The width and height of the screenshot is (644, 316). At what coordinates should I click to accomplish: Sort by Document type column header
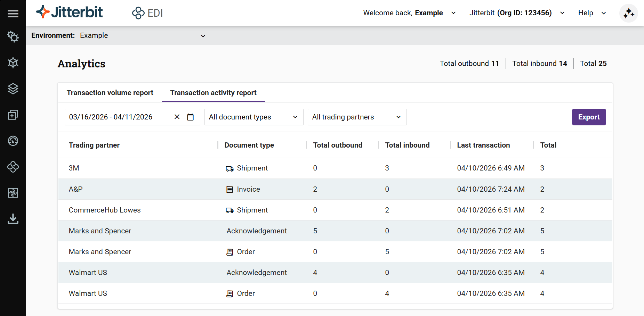[x=249, y=145]
